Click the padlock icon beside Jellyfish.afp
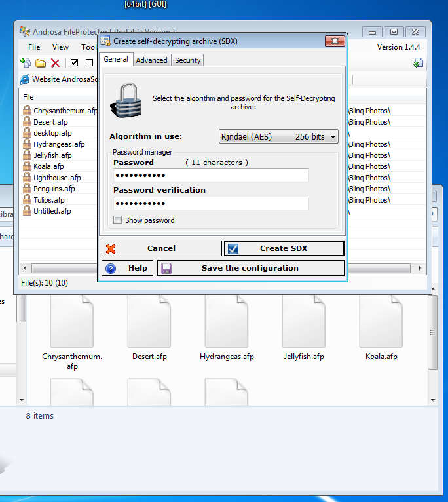 coord(28,155)
